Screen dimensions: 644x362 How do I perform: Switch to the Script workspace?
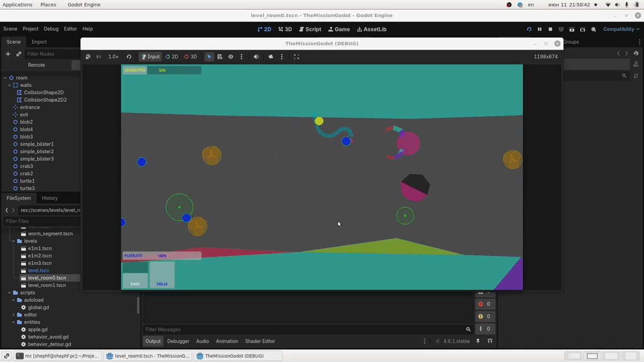click(x=310, y=29)
